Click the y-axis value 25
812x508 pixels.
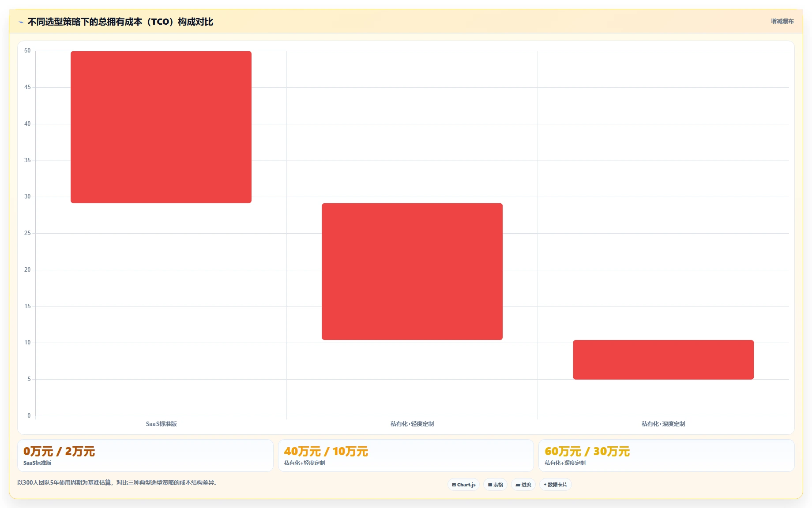click(27, 233)
